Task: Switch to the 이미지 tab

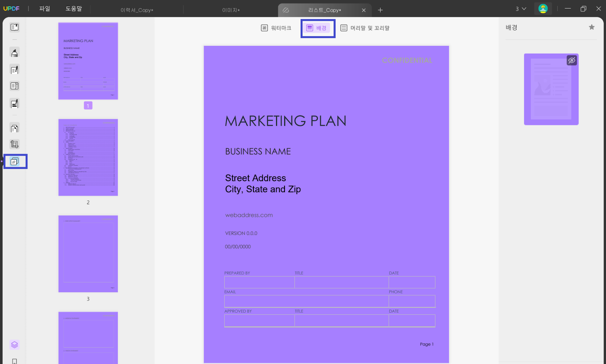Action: coord(231,10)
